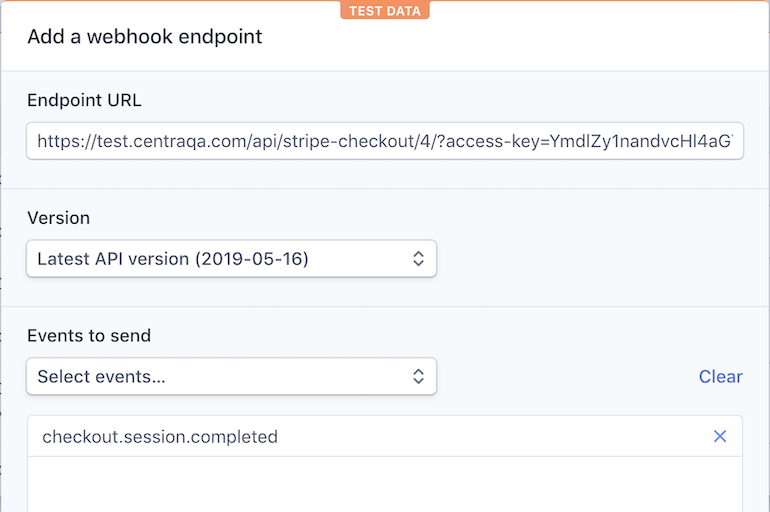The height and width of the screenshot is (512, 770).
Task: Click the Select events chevron arrows
Action: click(419, 377)
